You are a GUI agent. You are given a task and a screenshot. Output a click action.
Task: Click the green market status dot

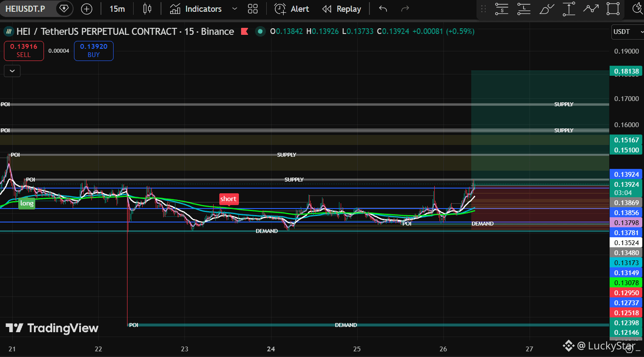(x=260, y=31)
